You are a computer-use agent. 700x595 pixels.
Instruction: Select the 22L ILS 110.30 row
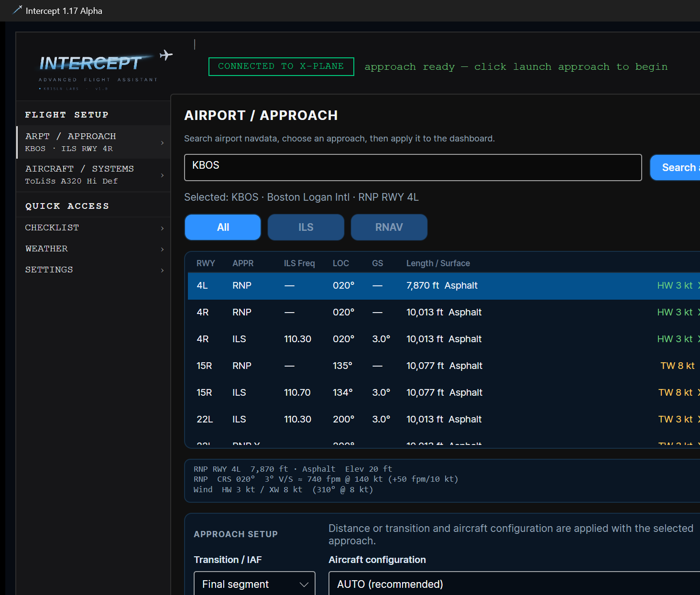coord(444,420)
